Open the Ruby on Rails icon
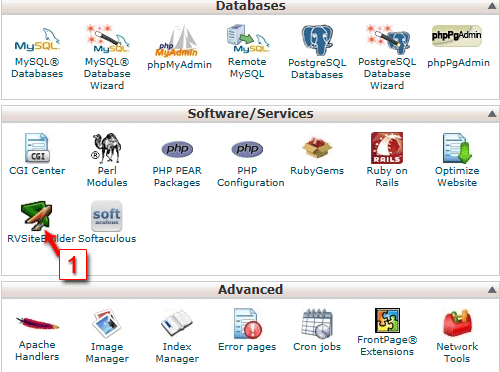The height and width of the screenshot is (372, 500). click(x=387, y=148)
